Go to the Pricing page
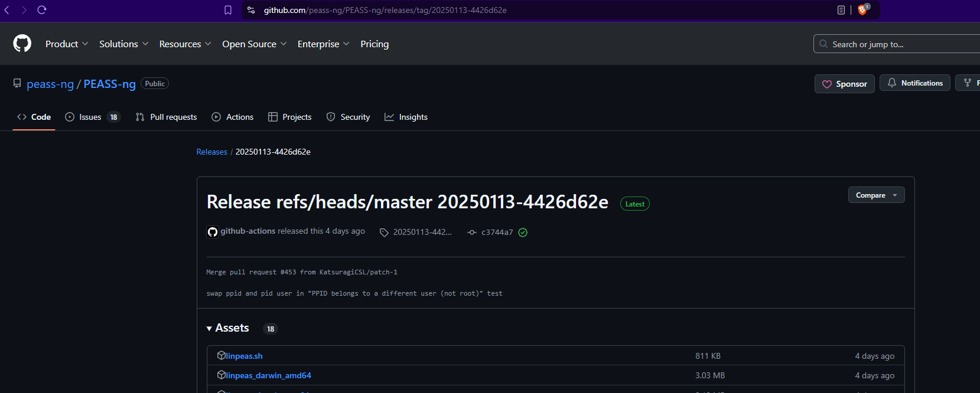 (375, 44)
